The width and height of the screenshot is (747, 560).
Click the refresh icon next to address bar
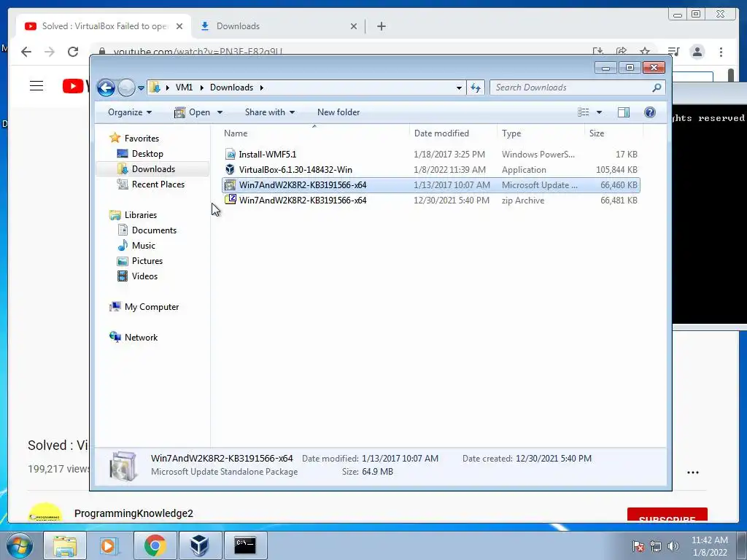(x=476, y=87)
